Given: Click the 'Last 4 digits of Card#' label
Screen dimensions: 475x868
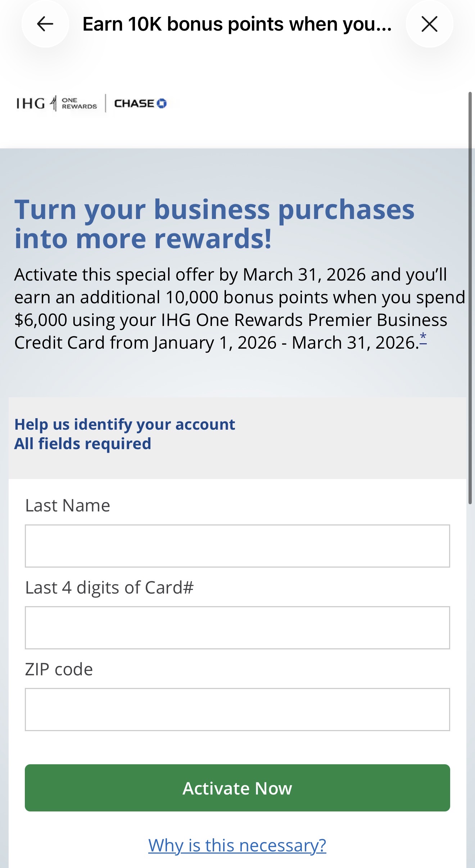Looking at the screenshot, I should tap(109, 587).
